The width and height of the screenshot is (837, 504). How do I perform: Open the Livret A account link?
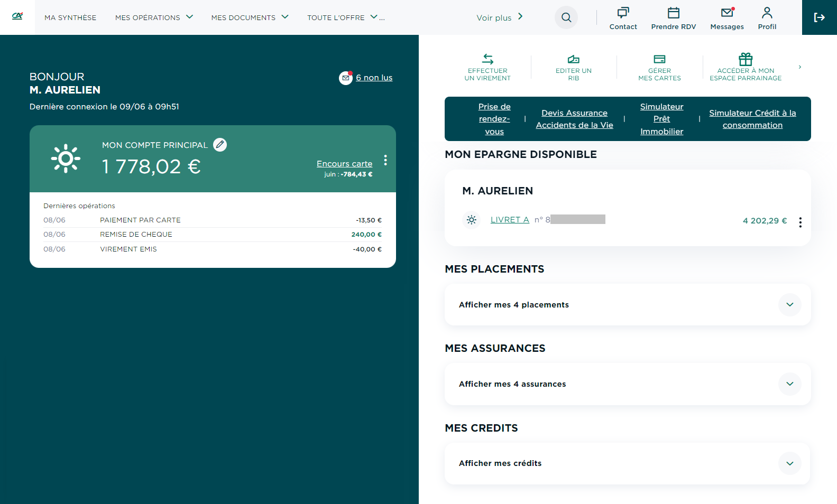(510, 220)
